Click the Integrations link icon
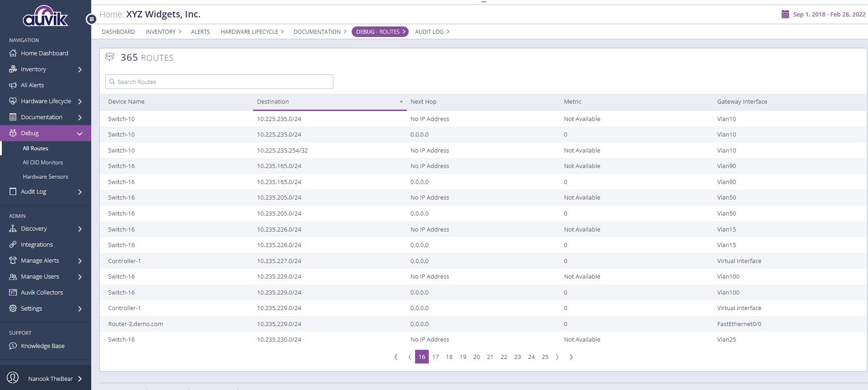 13,245
